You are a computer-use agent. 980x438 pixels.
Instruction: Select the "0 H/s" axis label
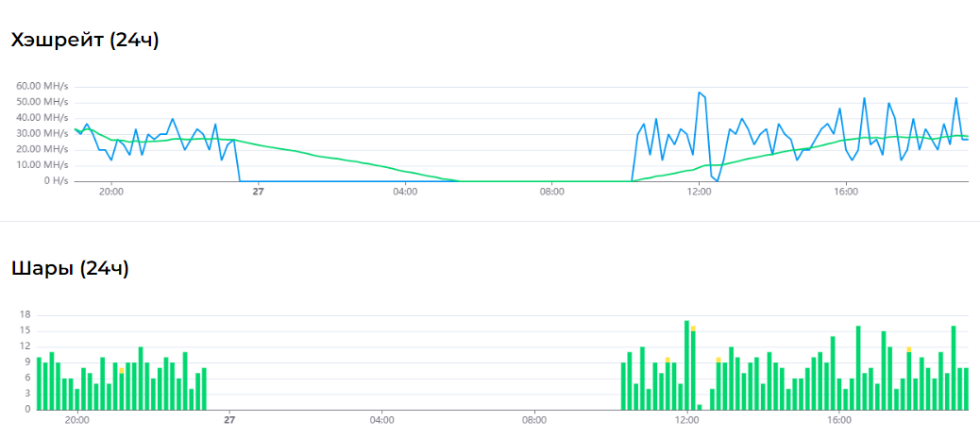pyautogui.click(x=55, y=181)
